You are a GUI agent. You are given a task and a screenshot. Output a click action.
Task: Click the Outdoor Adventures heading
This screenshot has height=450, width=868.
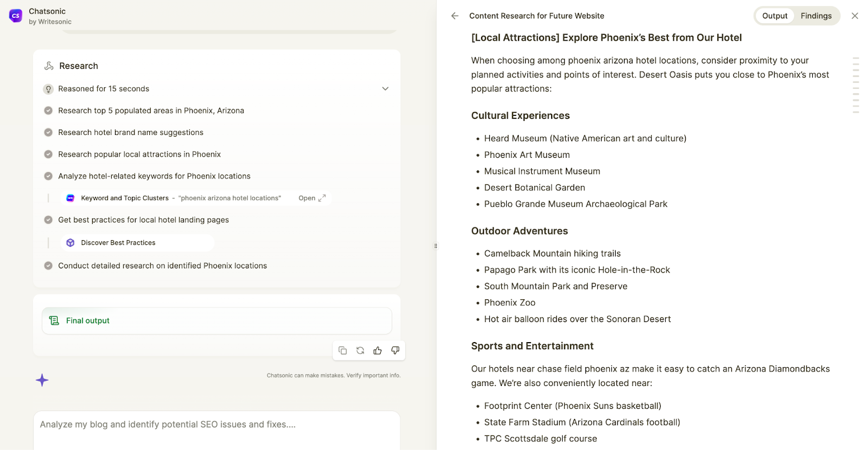(x=519, y=231)
